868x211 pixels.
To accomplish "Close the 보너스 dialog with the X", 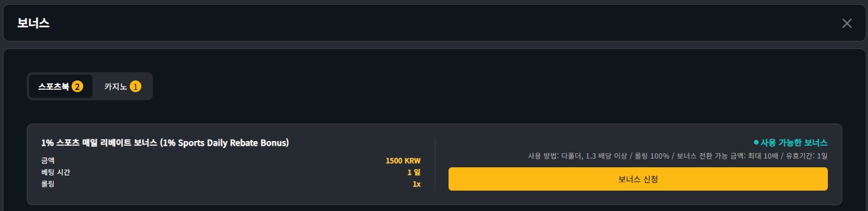I will pyautogui.click(x=846, y=23).
